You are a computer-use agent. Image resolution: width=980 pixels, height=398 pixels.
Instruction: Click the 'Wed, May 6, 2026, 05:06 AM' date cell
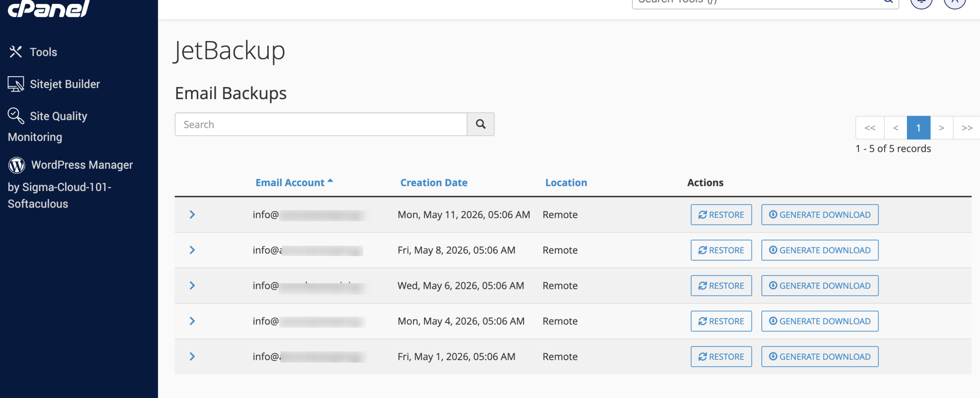pyautogui.click(x=461, y=285)
